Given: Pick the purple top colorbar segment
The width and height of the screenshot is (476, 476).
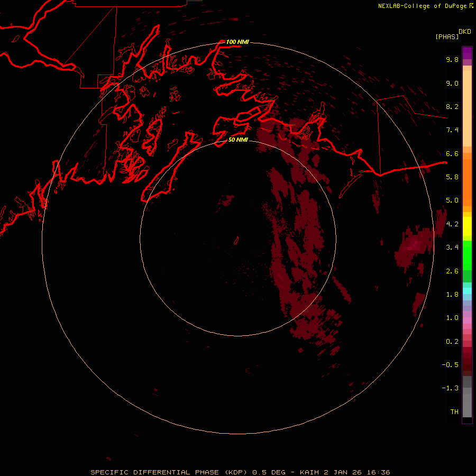Looking at the screenshot, I should [467, 53].
